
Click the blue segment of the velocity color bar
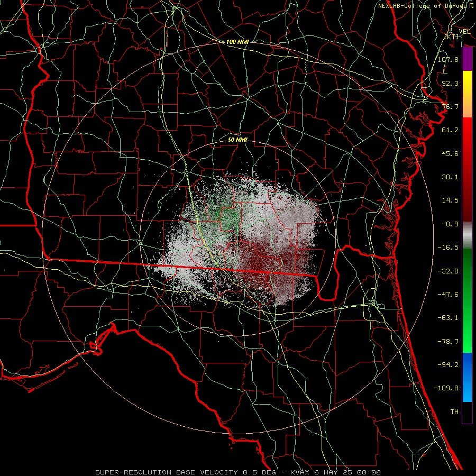click(x=467, y=377)
